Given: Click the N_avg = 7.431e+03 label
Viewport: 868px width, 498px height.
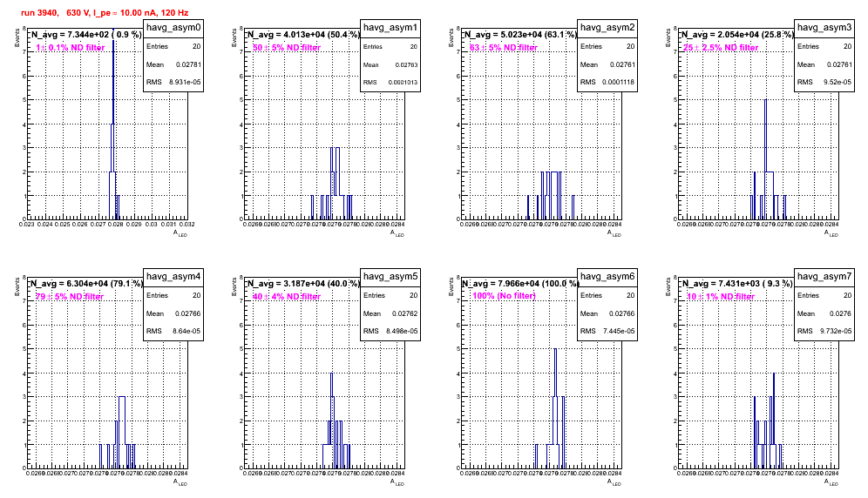Looking at the screenshot, I should pyautogui.click(x=736, y=284).
